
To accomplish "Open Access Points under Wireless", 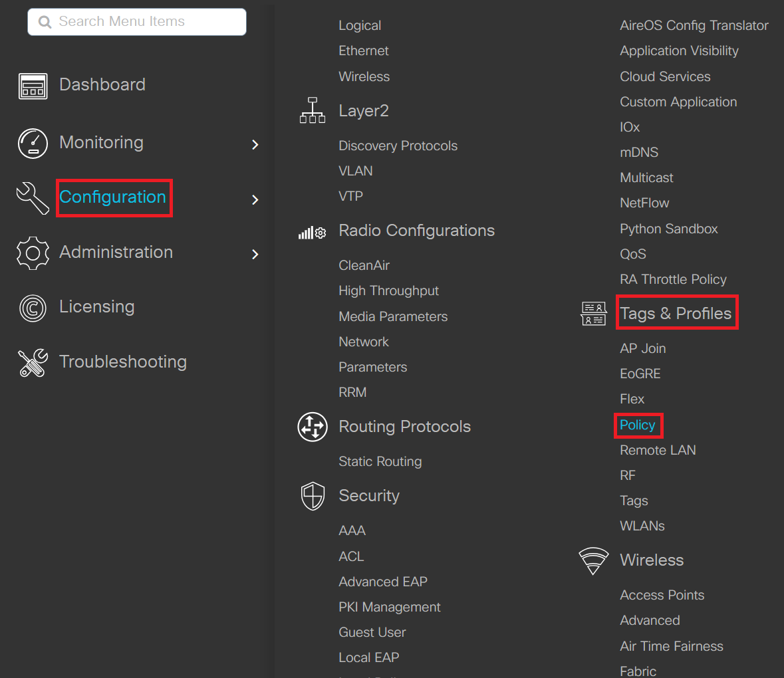I will (x=662, y=595).
